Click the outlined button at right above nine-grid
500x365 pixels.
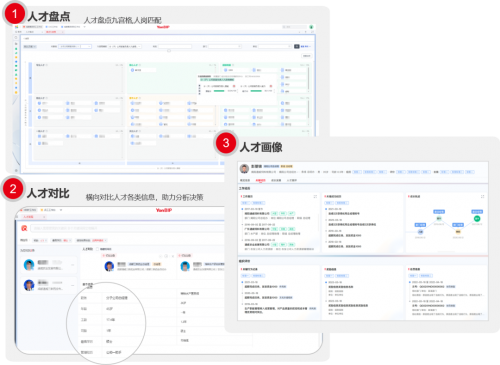coord(307,56)
